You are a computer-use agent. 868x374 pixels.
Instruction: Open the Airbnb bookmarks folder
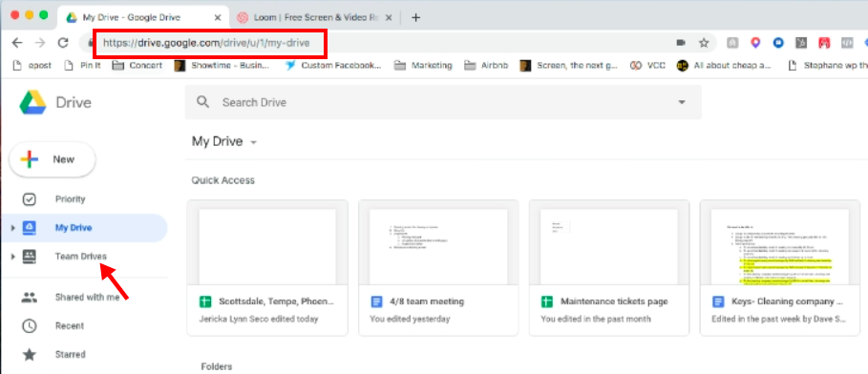click(x=486, y=65)
